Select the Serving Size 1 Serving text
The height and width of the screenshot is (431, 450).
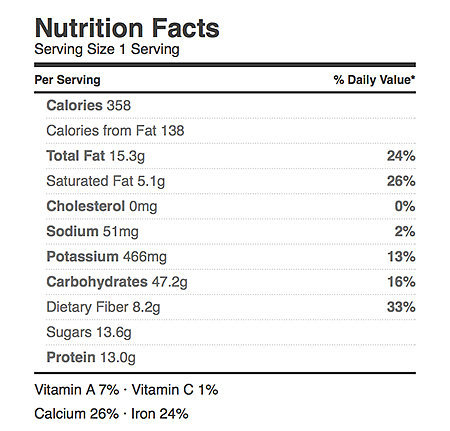coord(107,49)
